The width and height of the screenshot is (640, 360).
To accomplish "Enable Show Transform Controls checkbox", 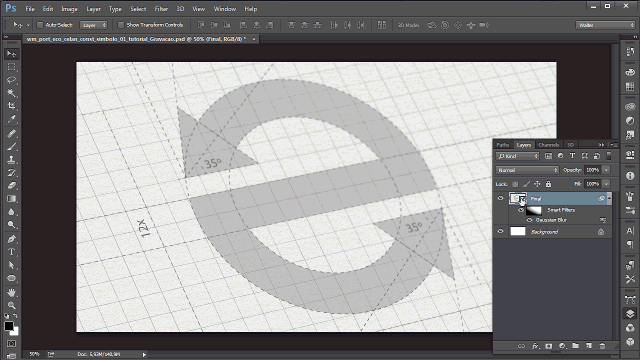I will coord(121,25).
